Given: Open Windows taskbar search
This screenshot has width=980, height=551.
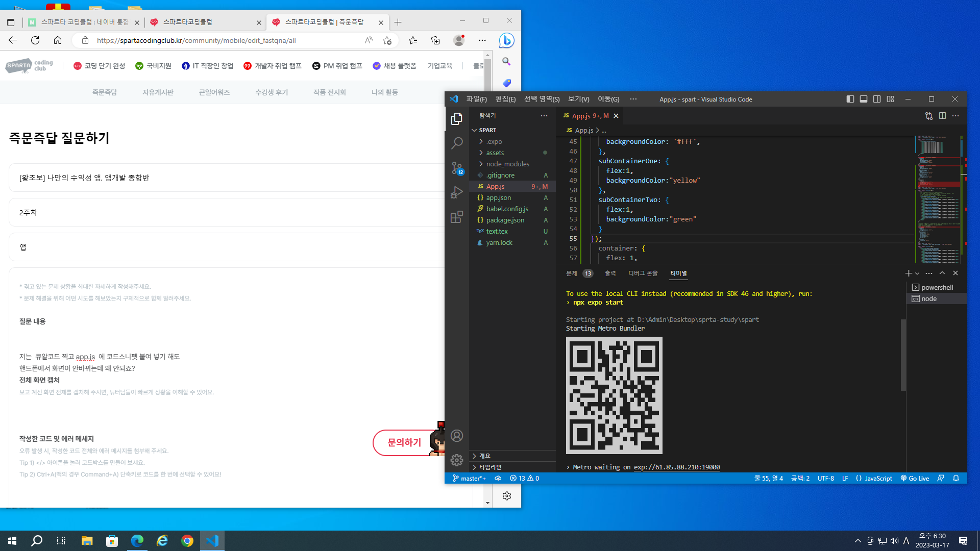Looking at the screenshot, I should pyautogui.click(x=37, y=541).
